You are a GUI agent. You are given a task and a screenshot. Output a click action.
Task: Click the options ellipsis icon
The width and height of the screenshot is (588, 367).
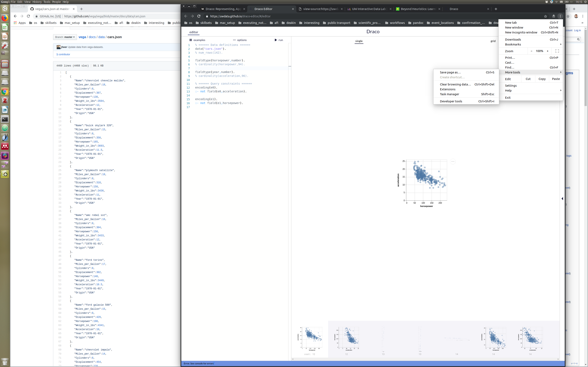(234, 40)
